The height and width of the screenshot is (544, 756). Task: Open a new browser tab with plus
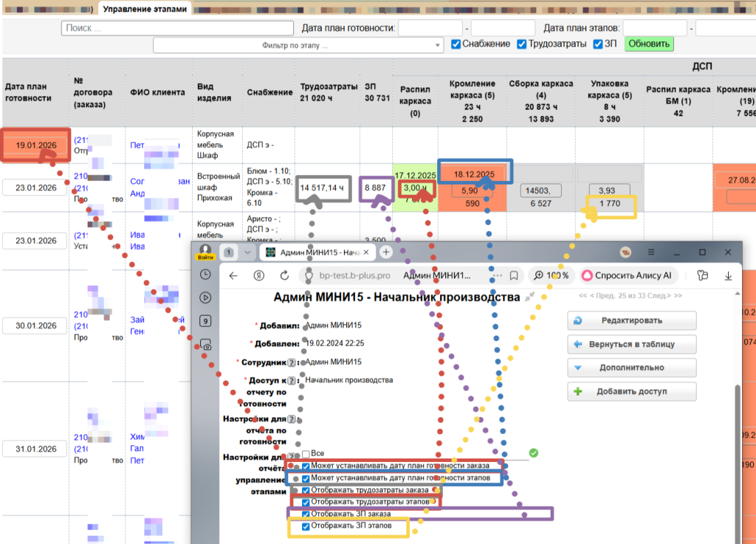click(385, 252)
